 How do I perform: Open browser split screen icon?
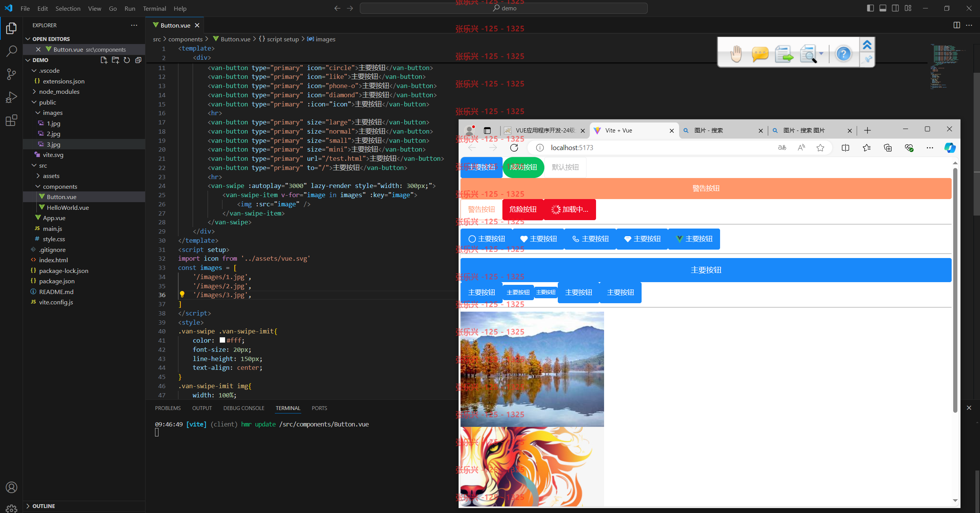(845, 148)
